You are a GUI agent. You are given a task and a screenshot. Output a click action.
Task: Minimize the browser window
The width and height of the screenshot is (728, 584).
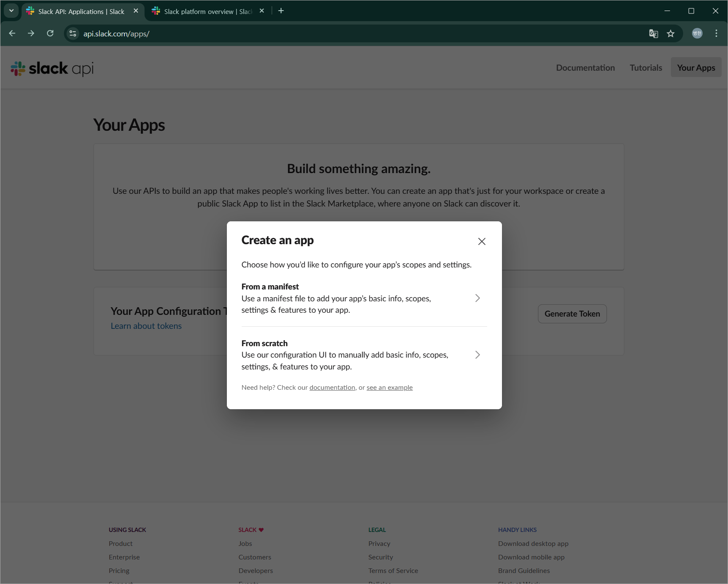[667, 11]
